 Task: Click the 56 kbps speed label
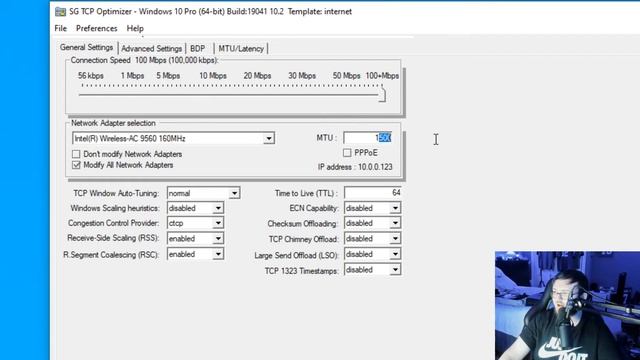[x=91, y=76]
